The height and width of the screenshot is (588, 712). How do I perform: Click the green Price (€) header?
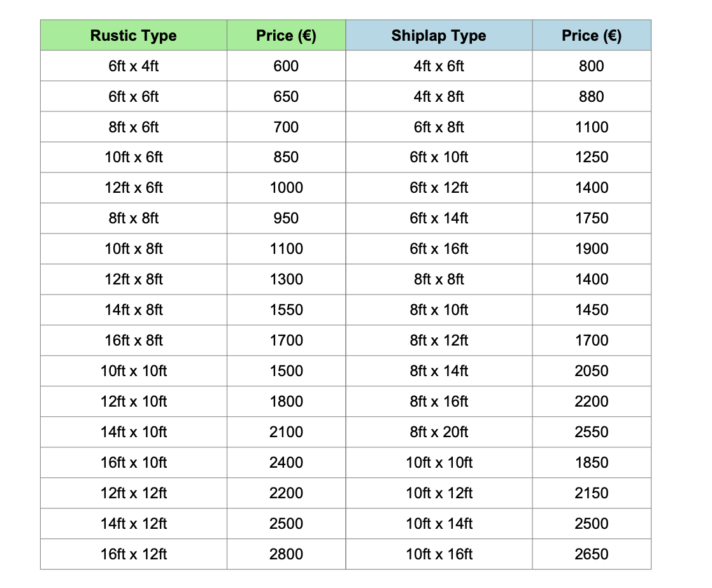286,36
